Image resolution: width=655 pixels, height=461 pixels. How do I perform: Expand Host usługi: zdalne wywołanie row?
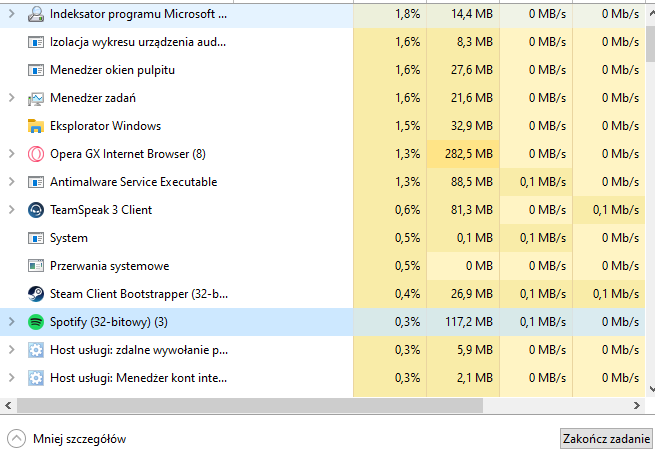pyautogui.click(x=12, y=350)
